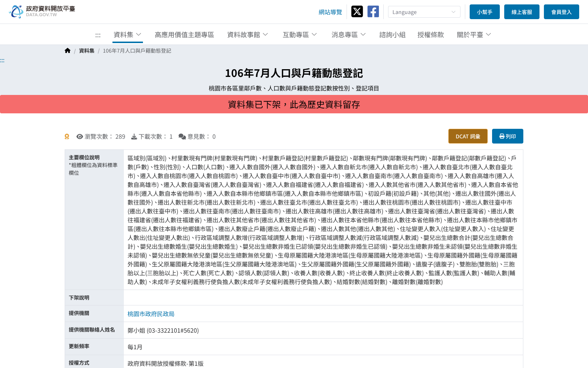Screen dimensions: 588x368
Task: Click the comments icon beside 意見數
Action: pos(182,137)
